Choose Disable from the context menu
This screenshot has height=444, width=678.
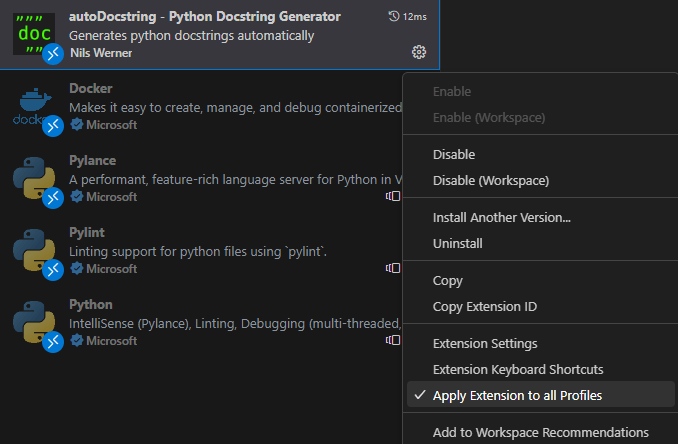point(540,154)
